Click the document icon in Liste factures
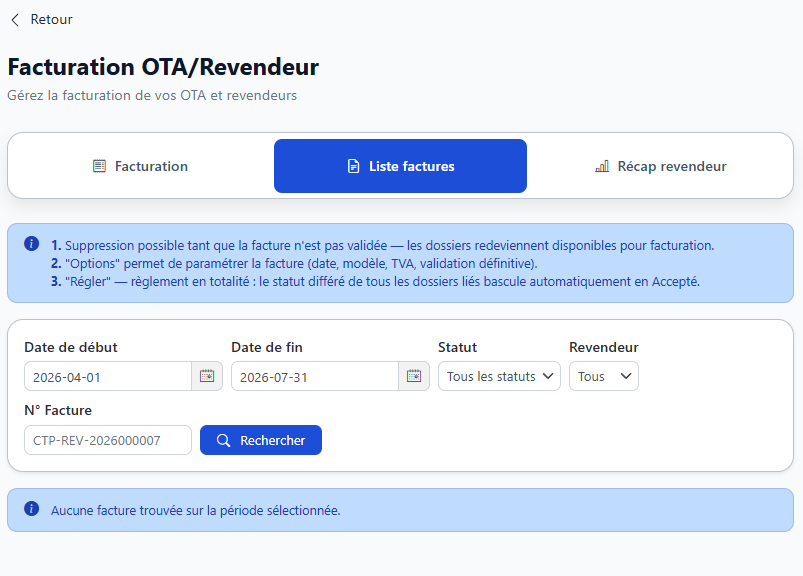The image size is (803, 576). point(353,166)
